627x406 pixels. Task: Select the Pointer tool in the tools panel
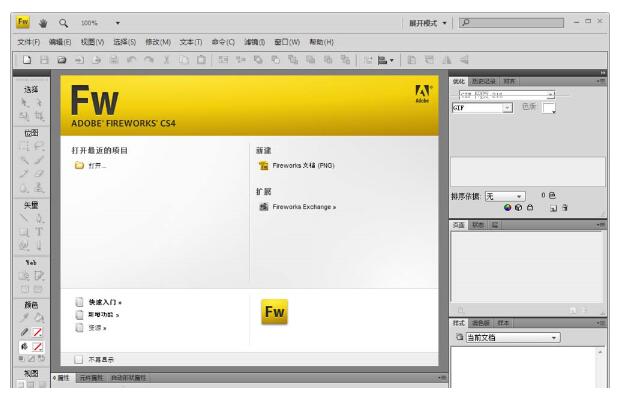pyautogui.click(x=25, y=103)
